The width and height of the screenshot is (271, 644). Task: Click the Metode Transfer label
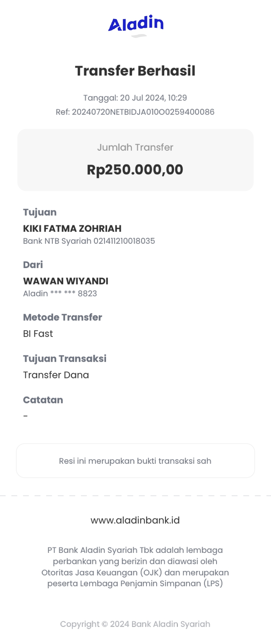tap(63, 317)
